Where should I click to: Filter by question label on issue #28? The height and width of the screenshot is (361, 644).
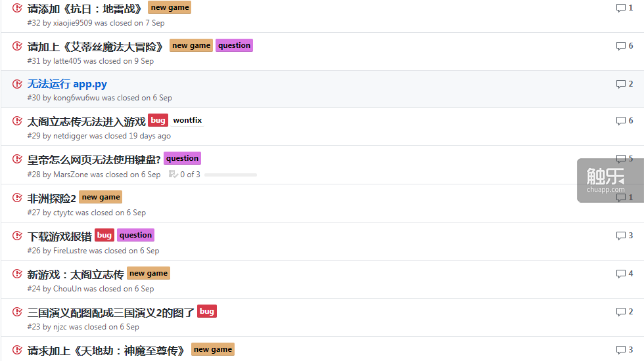pyautogui.click(x=183, y=158)
